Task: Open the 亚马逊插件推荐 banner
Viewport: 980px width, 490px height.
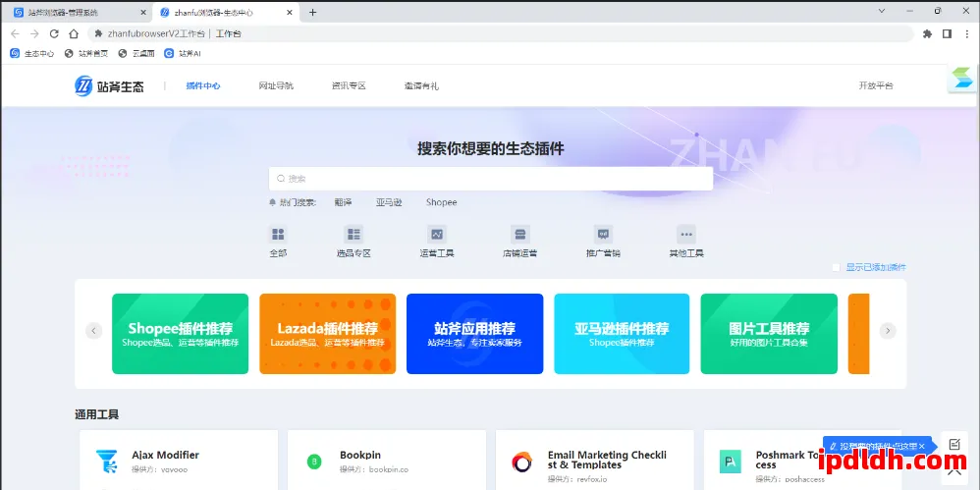Action: point(622,334)
